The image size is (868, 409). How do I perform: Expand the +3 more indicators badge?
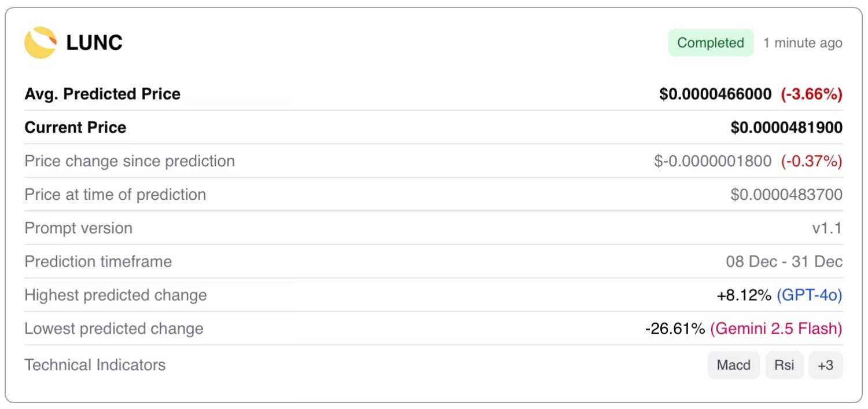[825, 365]
